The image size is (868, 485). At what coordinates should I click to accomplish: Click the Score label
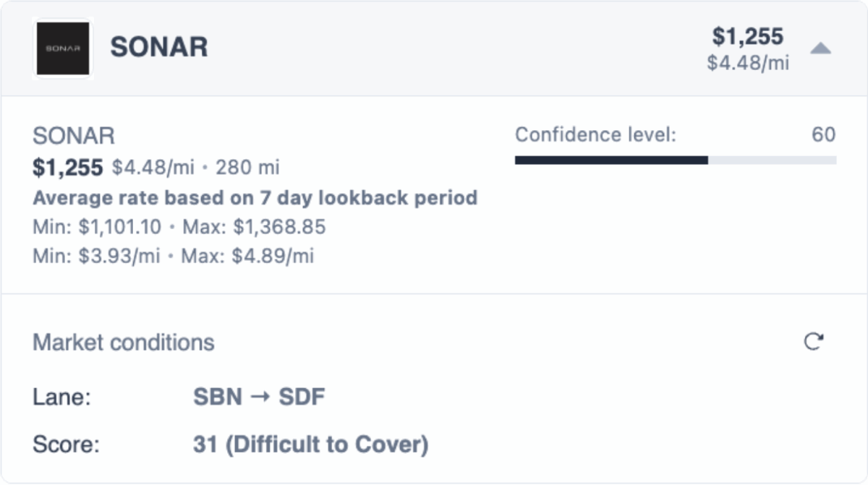pyautogui.click(x=66, y=445)
